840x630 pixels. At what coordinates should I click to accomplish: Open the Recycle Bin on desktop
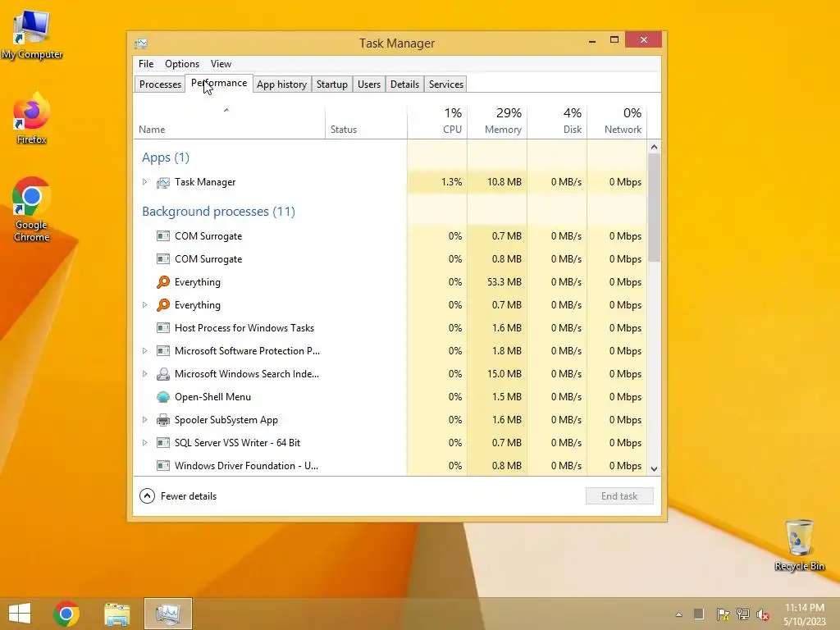click(x=799, y=545)
